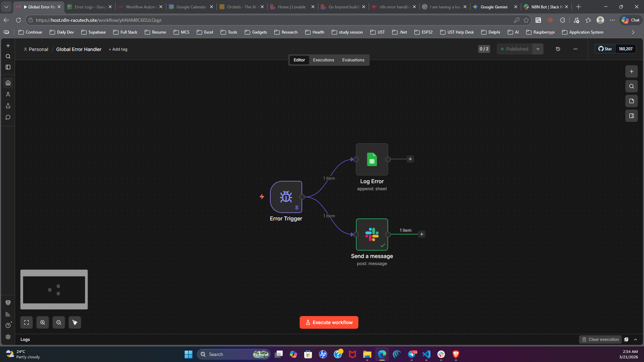
Task: Toggle the right side panel layout icon
Action: (x=631, y=116)
